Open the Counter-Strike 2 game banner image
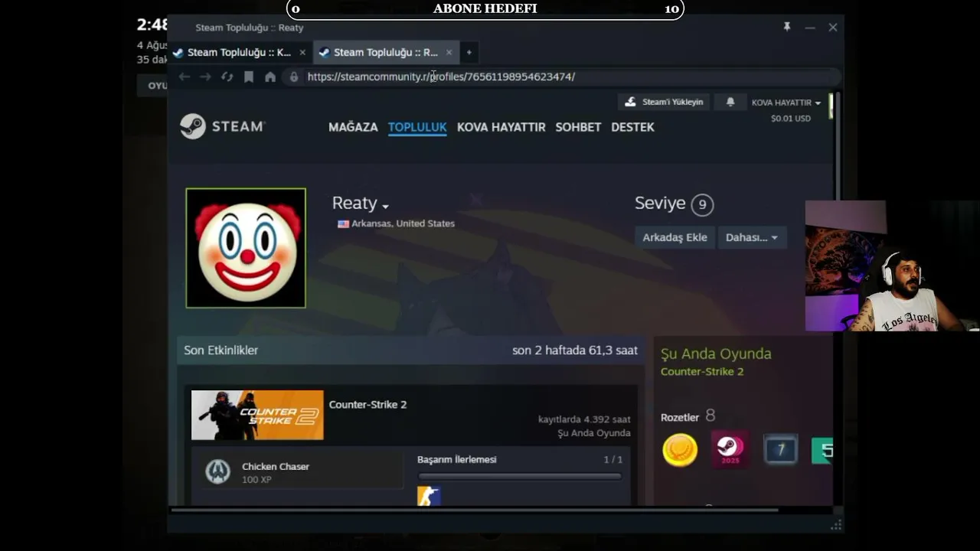980x551 pixels. pos(257,415)
